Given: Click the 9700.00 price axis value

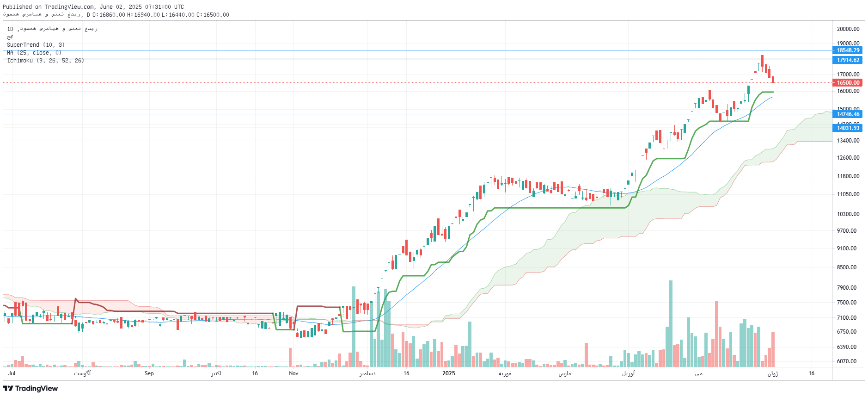Looking at the screenshot, I should (847, 231).
